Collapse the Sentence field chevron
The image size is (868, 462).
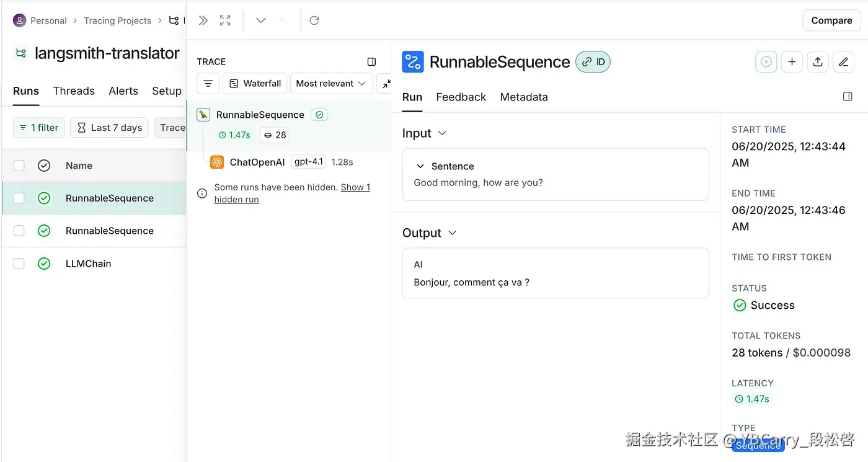pos(420,166)
